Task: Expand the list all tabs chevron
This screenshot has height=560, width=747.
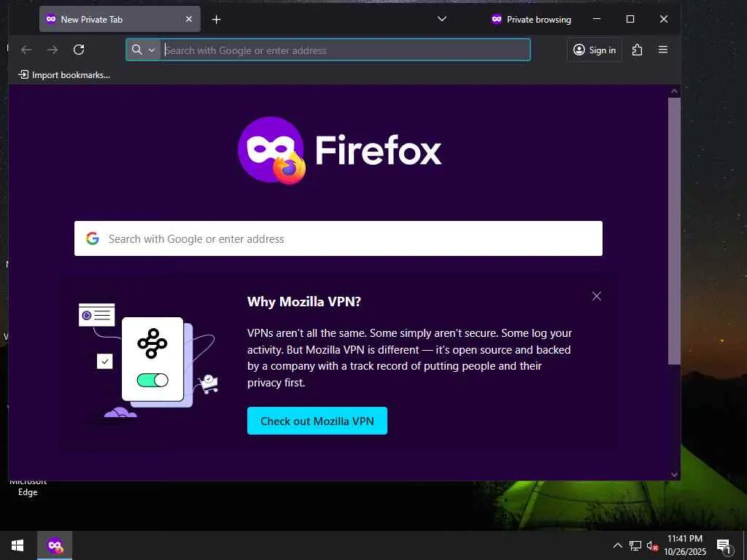Action: pyautogui.click(x=441, y=19)
